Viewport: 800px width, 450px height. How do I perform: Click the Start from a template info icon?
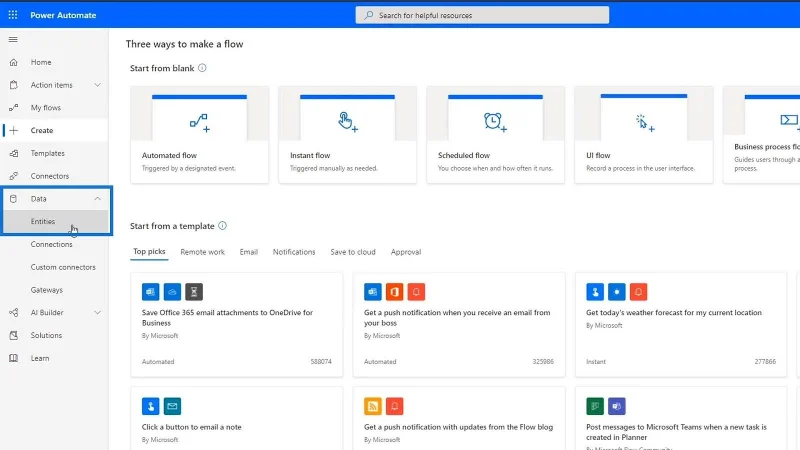[222, 226]
